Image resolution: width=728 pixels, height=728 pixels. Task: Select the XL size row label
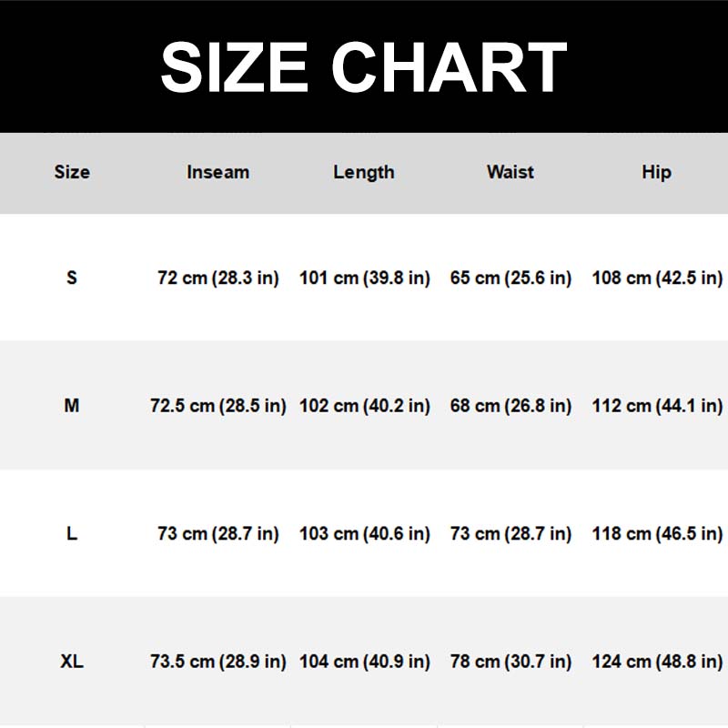pyautogui.click(x=72, y=662)
